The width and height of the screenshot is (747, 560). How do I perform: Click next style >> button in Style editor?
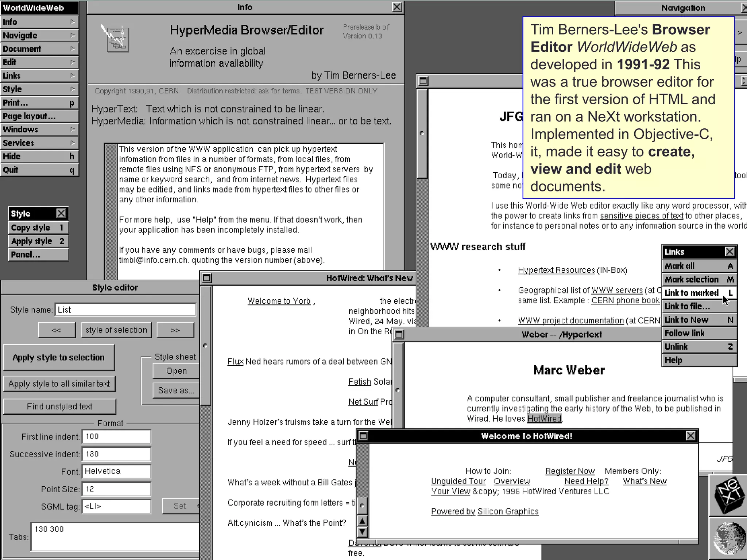[x=175, y=330]
